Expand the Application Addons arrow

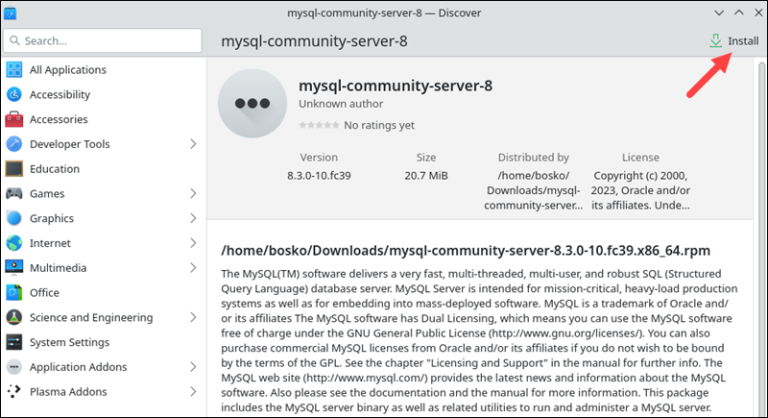point(193,367)
